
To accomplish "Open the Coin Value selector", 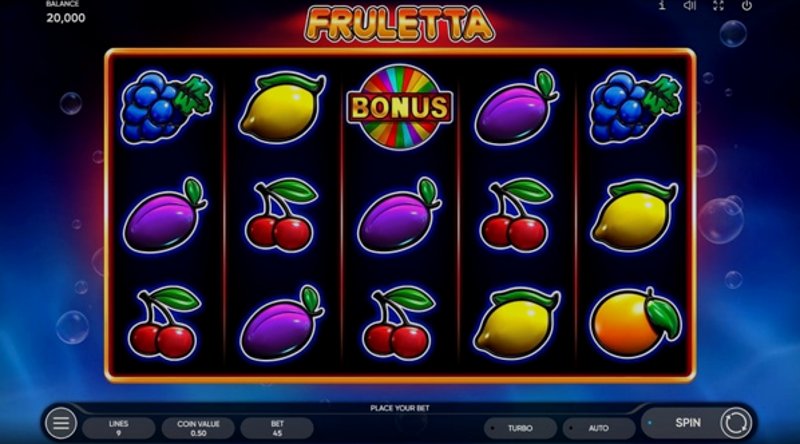I will (x=198, y=428).
